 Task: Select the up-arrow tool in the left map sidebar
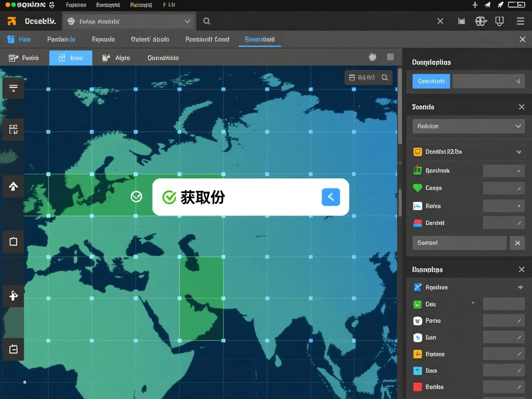(13, 187)
